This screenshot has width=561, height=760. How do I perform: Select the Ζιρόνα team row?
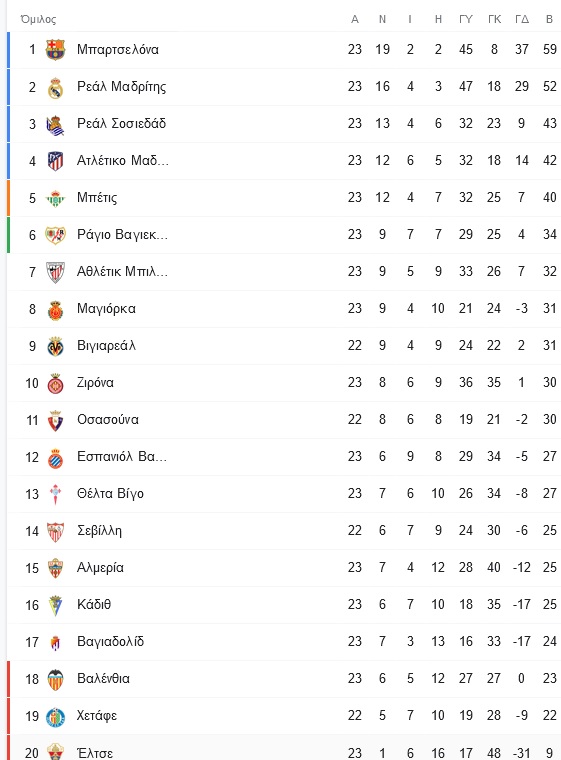[x=284, y=383]
